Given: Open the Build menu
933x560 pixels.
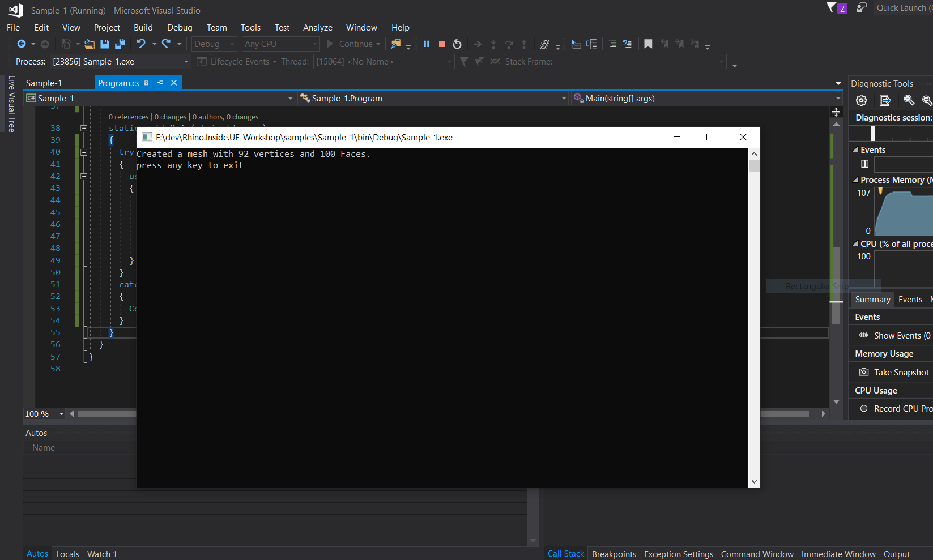Looking at the screenshot, I should [143, 28].
